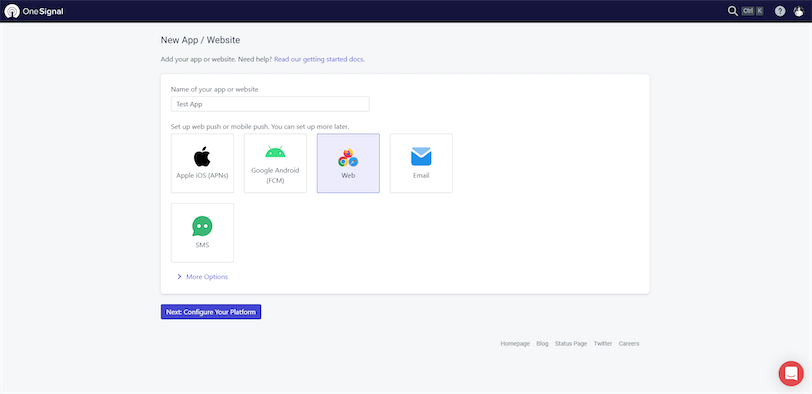Click the OneSignal logo
This screenshot has height=394, width=812.
pyautogui.click(x=34, y=11)
